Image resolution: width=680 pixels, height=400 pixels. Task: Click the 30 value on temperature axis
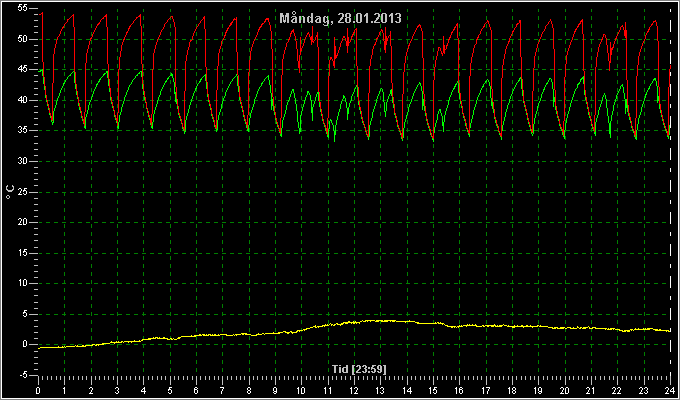pyautogui.click(x=24, y=161)
